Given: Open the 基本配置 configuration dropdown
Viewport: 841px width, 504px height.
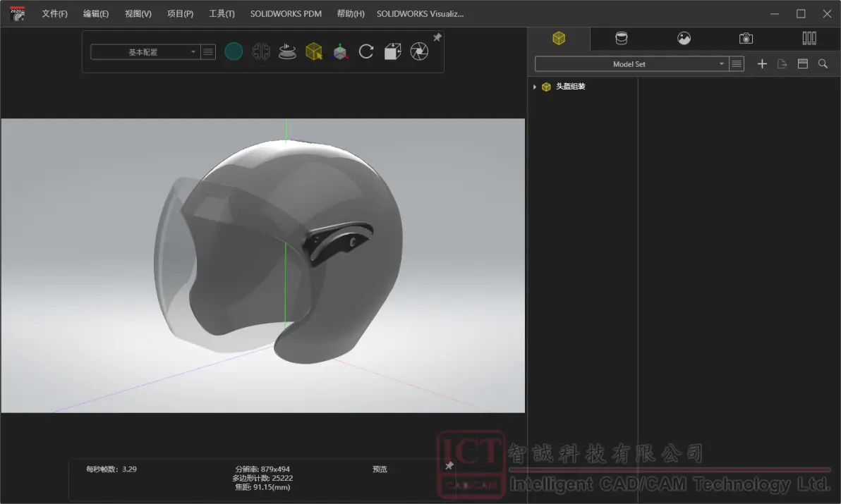Looking at the screenshot, I should (145, 52).
